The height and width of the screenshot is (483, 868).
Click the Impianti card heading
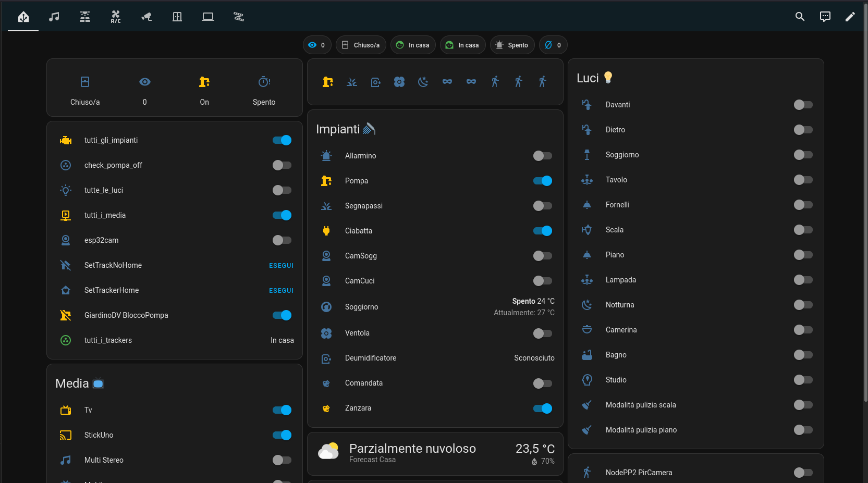tap(346, 129)
